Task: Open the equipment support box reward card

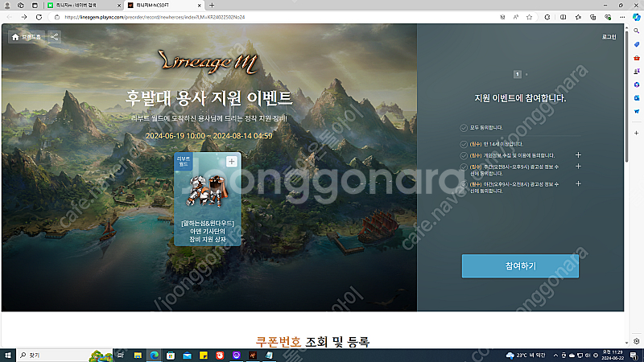Action: (x=208, y=200)
